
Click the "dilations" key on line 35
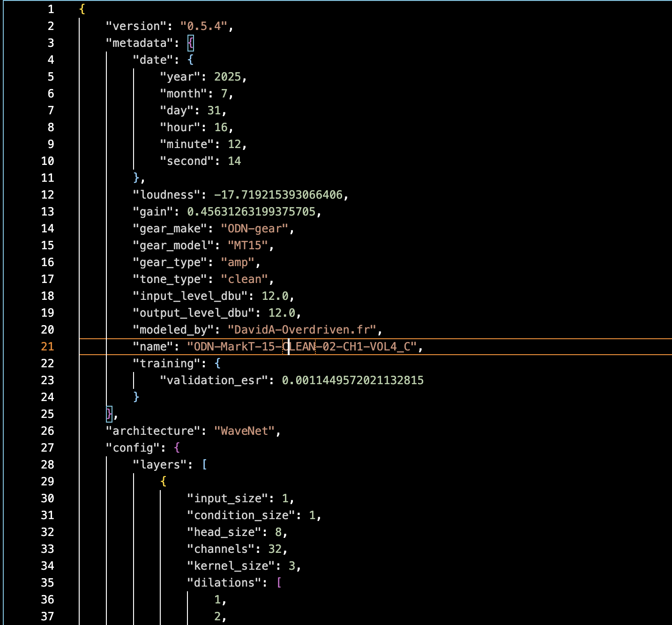click(x=224, y=583)
